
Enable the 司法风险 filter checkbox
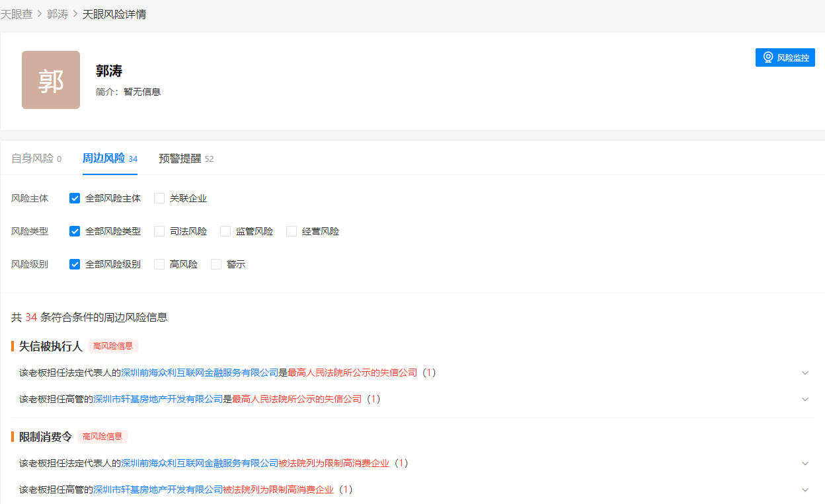(x=159, y=231)
